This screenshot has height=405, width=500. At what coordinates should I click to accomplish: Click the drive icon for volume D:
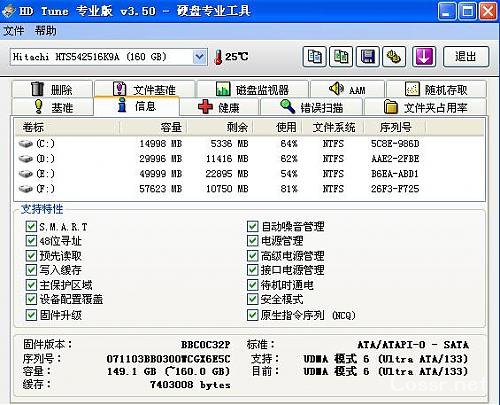point(26,159)
